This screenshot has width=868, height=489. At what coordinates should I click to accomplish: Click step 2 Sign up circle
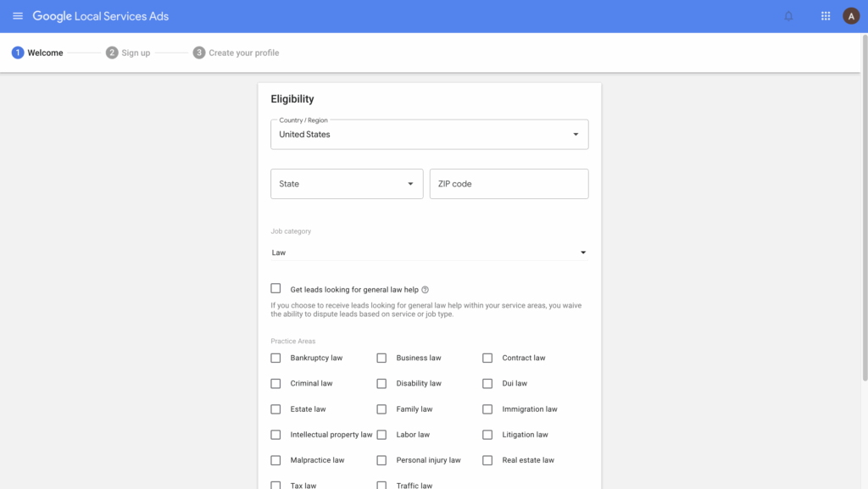pos(112,53)
